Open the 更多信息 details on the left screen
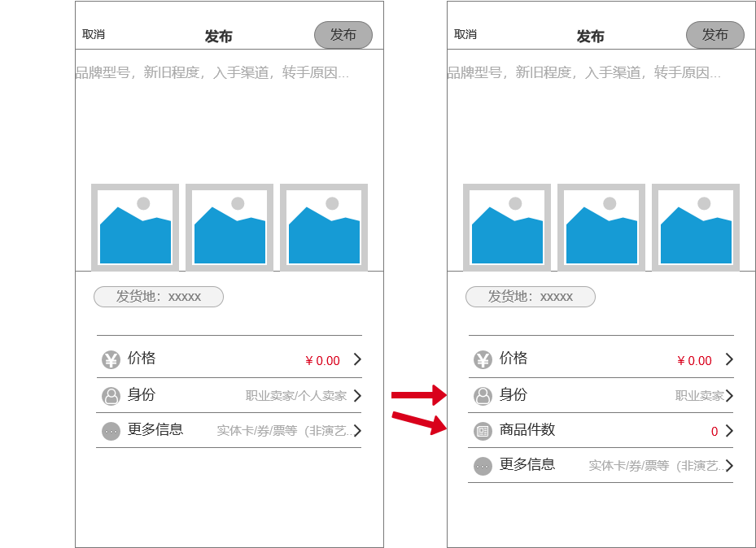 click(228, 430)
